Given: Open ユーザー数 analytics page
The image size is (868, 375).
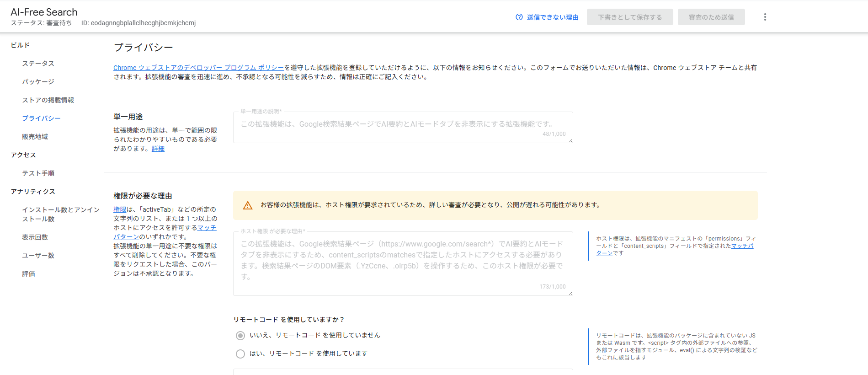Looking at the screenshot, I should (38, 256).
